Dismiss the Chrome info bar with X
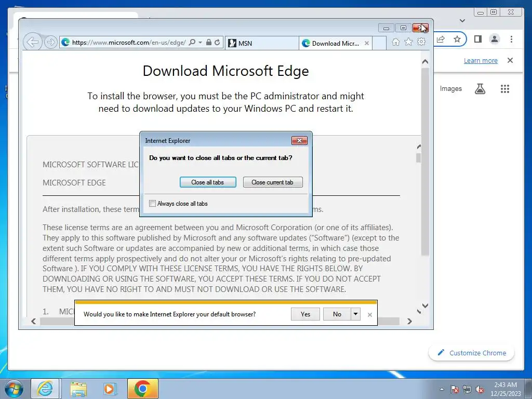 [x=510, y=60]
